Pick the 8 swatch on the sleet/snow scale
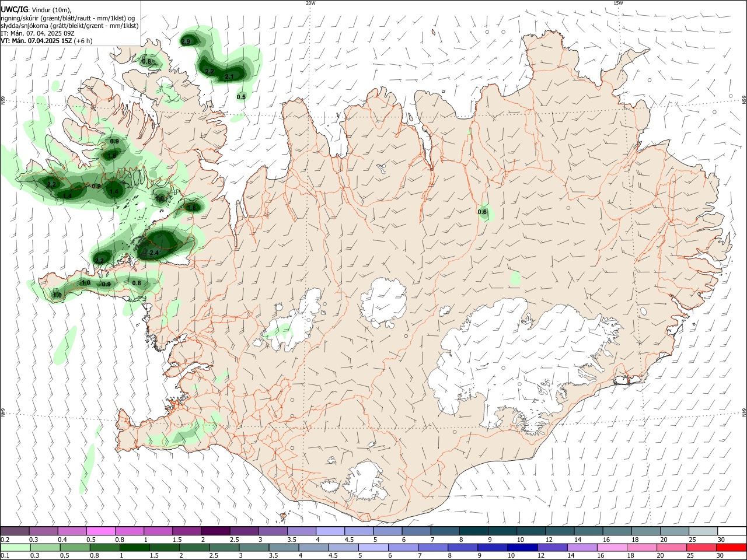The height and width of the screenshot is (560, 747). (x=473, y=531)
